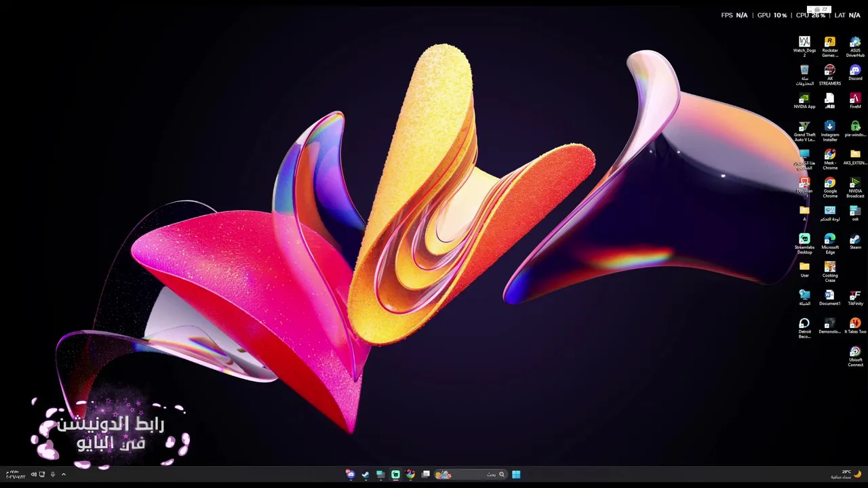Launch Streamlabs Desktop shortcut
The width and height of the screenshot is (868, 488).
coord(804,244)
